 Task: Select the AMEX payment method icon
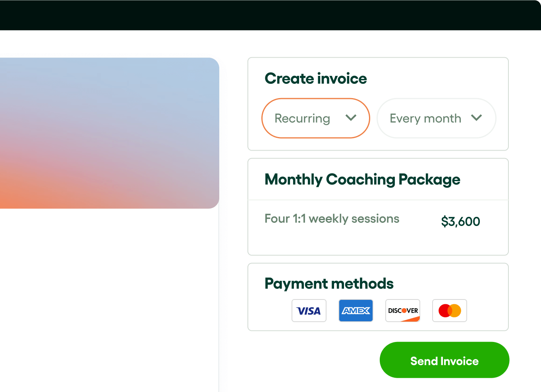pyautogui.click(x=356, y=311)
